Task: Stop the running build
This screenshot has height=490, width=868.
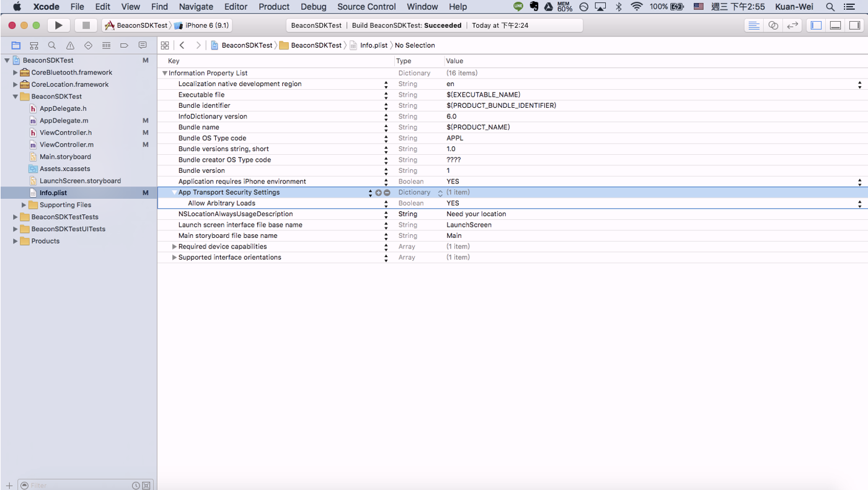Action: coord(86,25)
